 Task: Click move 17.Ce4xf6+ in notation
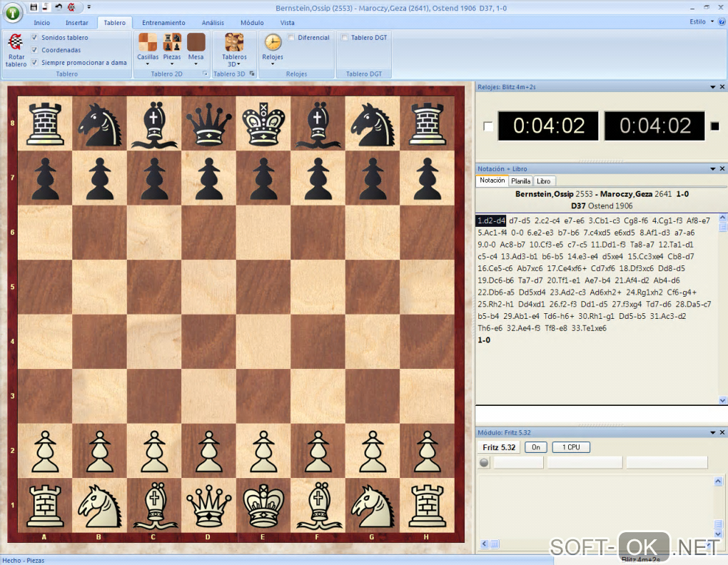(567, 268)
